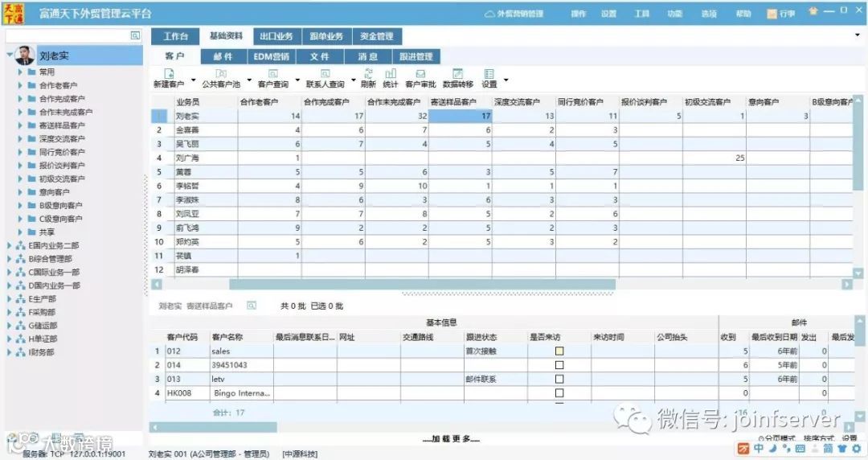Open the 联系人查询 dropdown arrow
The height and width of the screenshot is (460, 868).
[353, 80]
